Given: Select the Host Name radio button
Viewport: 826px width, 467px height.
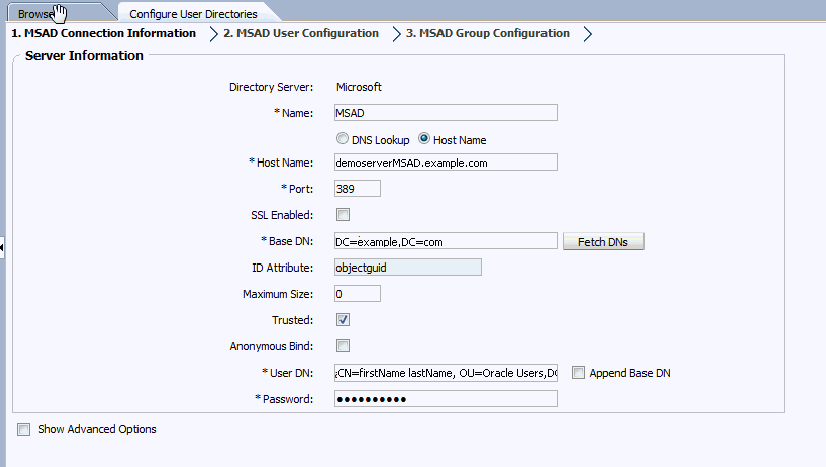Looking at the screenshot, I should tap(424, 139).
